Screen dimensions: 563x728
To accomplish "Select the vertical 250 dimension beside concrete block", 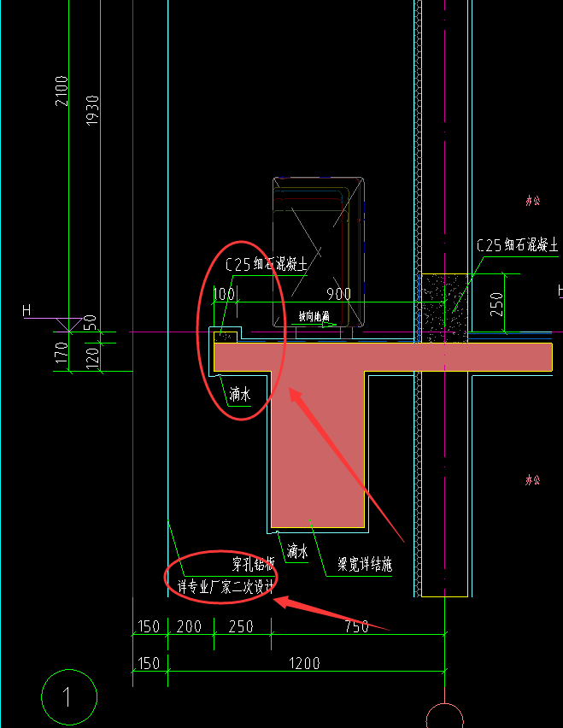I will click(496, 304).
